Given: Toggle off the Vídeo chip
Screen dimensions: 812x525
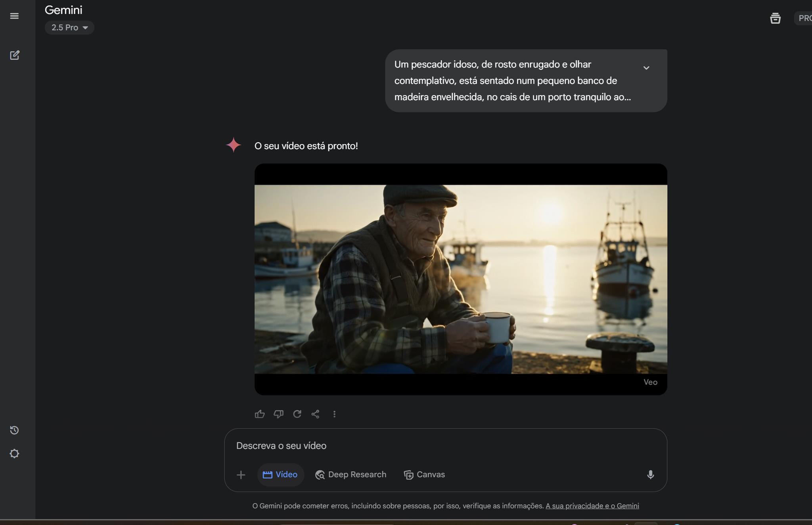Looking at the screenshot, I should tap(280, 475).
